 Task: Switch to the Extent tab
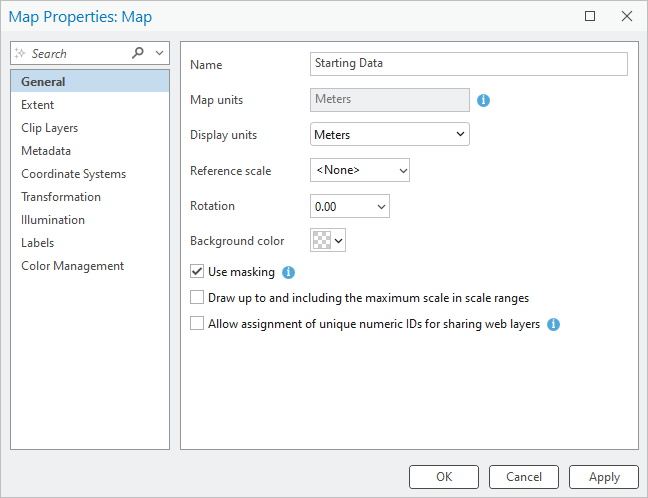click(x=38, y=105)
